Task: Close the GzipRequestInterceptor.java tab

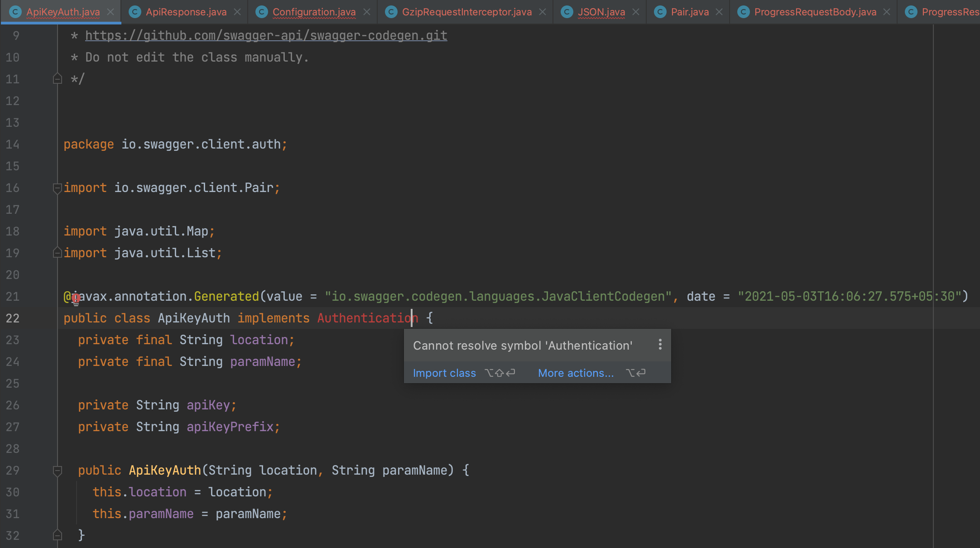Action: [x=542, y=12]
